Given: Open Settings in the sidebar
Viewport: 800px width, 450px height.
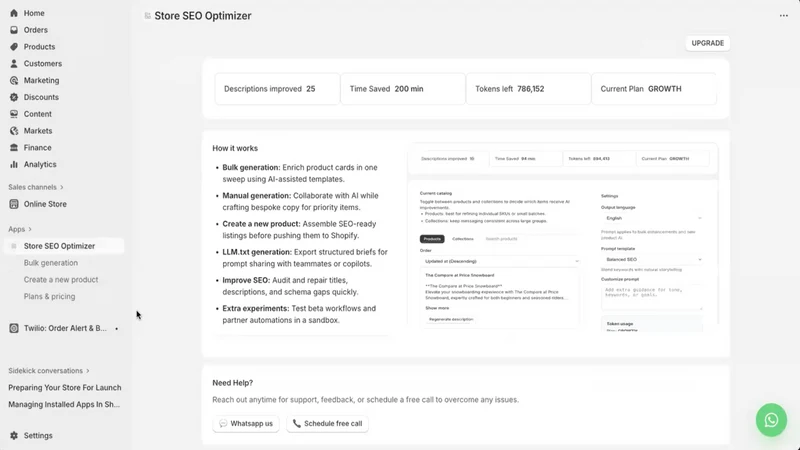Looking at the screenshot, I should 38,436.
